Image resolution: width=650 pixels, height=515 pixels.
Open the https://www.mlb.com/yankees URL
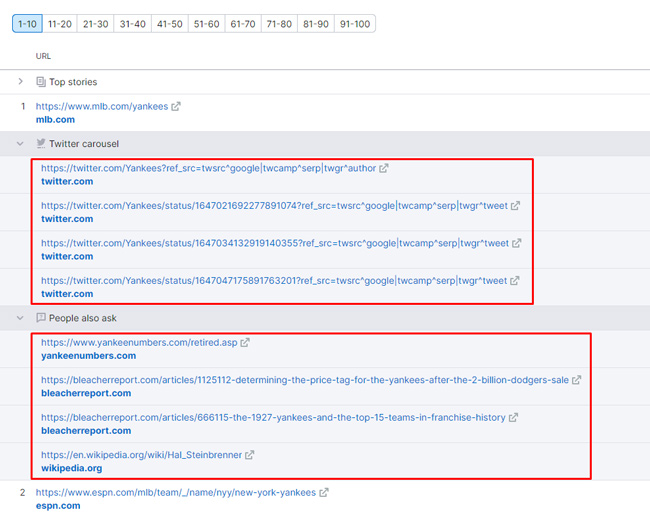[x=101, y=106]
